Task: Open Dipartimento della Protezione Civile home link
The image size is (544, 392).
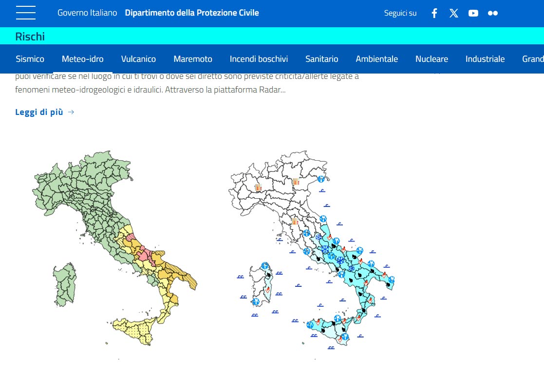Action: point(192,13)
